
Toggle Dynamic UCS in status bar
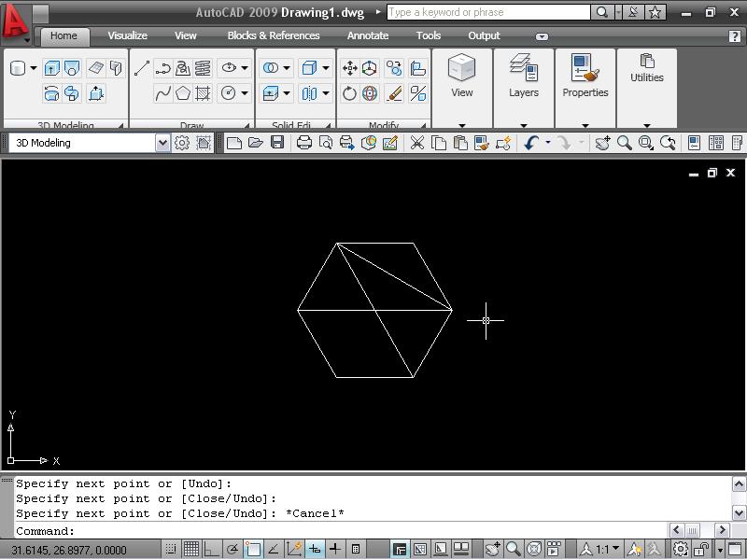click(294, 549)
